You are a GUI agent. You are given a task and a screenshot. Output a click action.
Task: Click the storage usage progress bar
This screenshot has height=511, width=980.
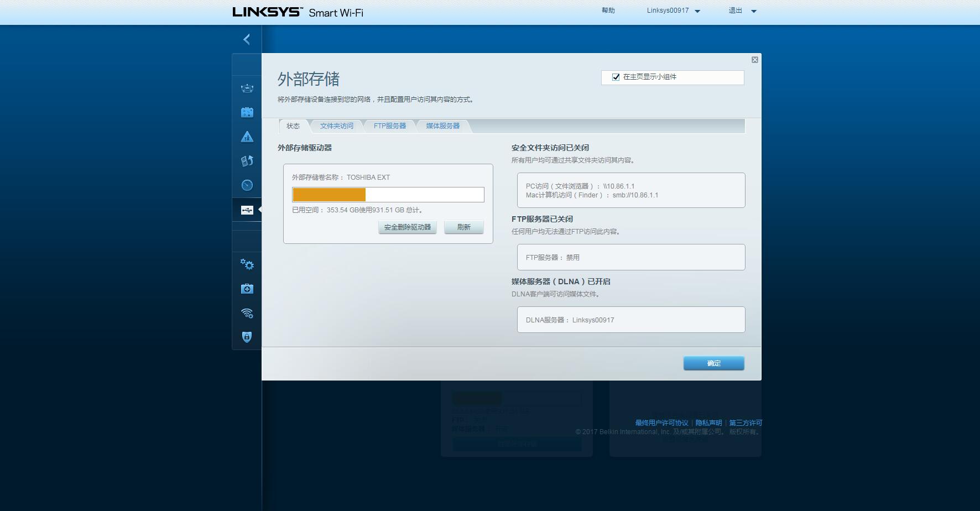click(x=388, y=195)
